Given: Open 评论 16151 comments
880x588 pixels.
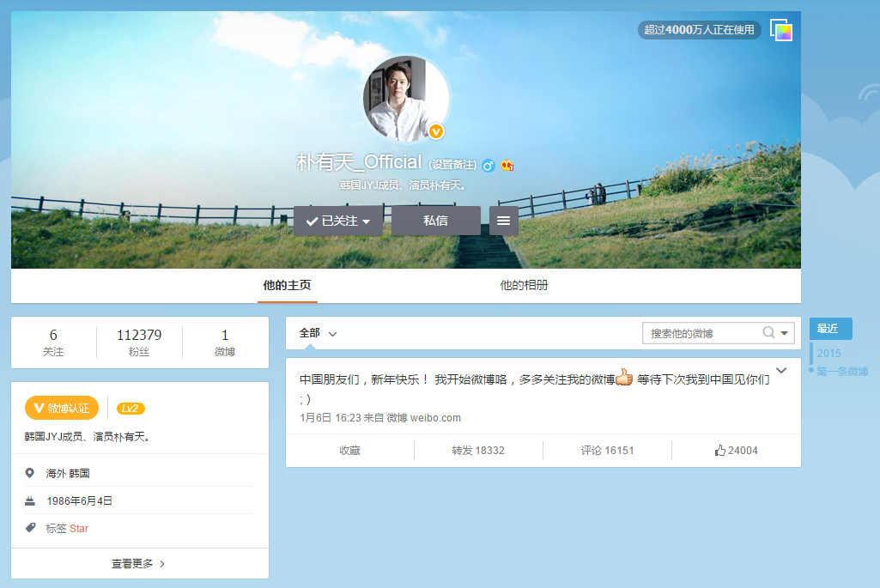Looking at the screenshot, I should pos(607,451).
